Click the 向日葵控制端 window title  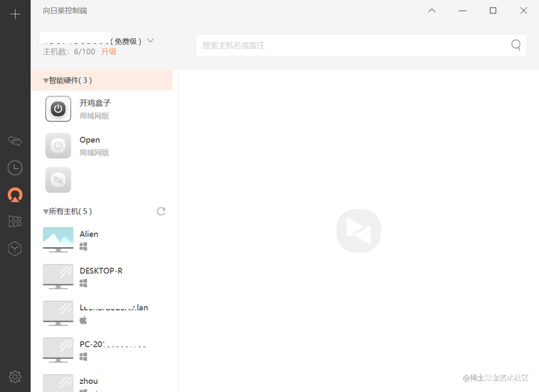coord(65,11)
